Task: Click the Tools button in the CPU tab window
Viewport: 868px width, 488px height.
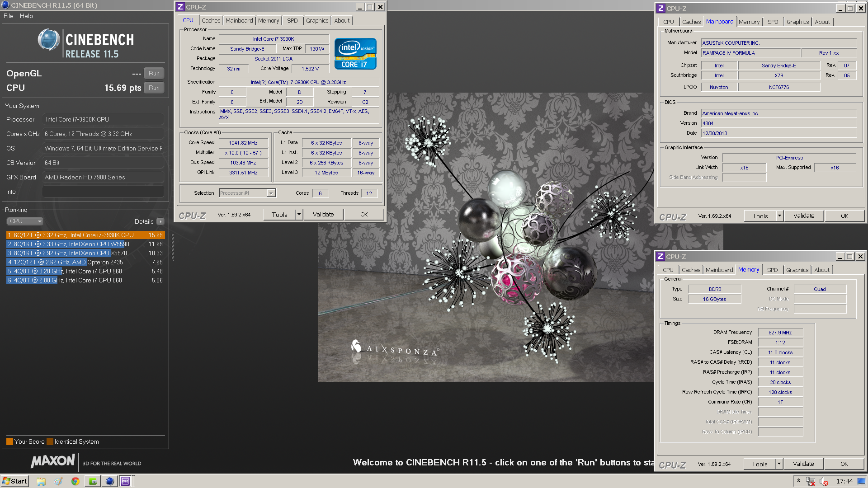Action: click(x=279, y=215)
